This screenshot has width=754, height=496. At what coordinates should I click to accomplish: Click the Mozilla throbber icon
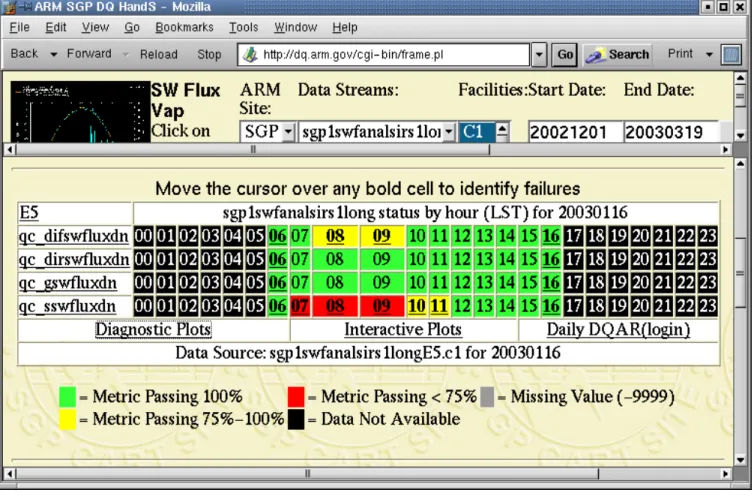tap(731, 54)
